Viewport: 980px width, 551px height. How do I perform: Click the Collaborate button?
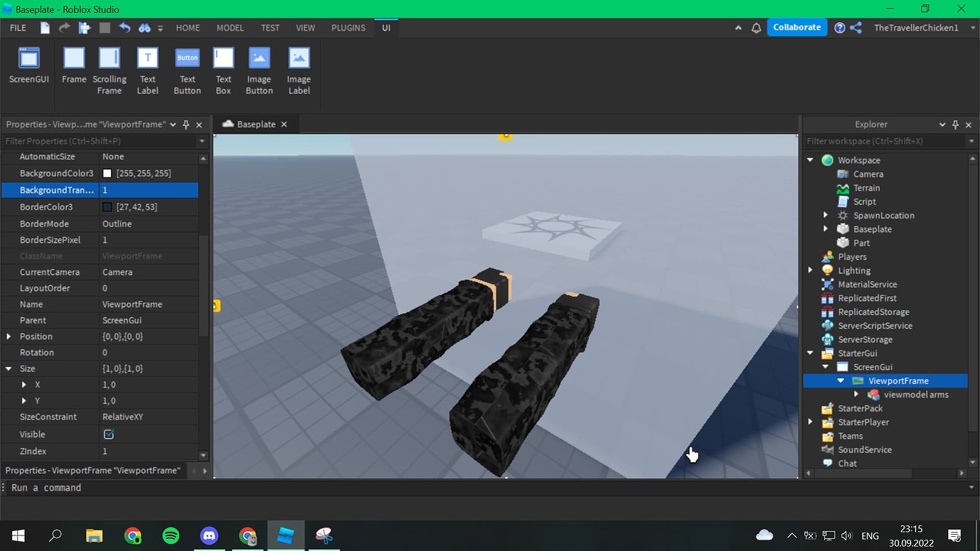[x=797, y=27]
